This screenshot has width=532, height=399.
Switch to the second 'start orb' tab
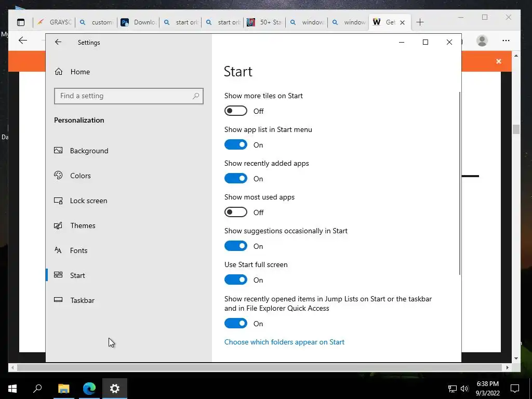[x=222, y=22]
